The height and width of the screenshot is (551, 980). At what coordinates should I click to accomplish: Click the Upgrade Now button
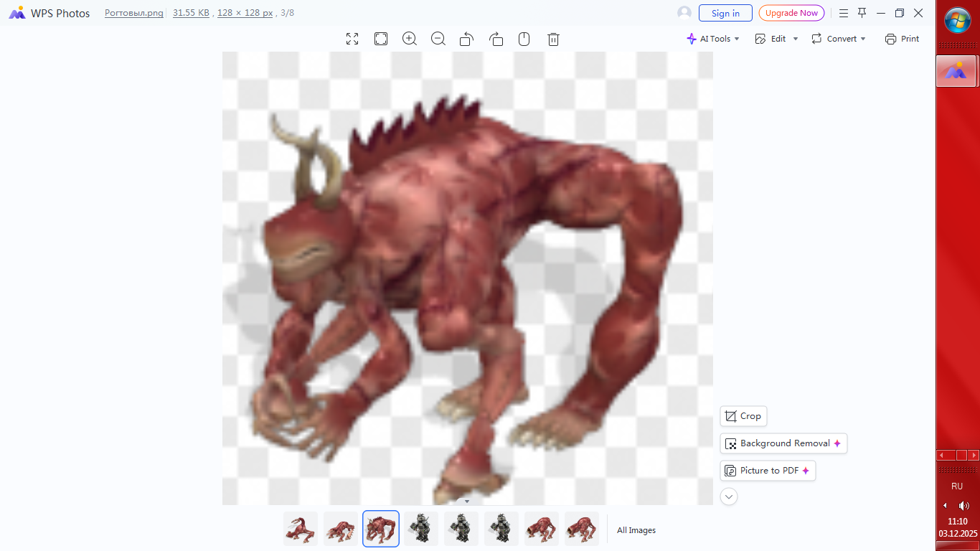(x=791, y=13)
